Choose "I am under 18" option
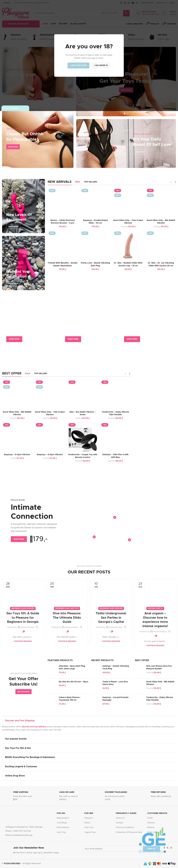 [101, 65]
